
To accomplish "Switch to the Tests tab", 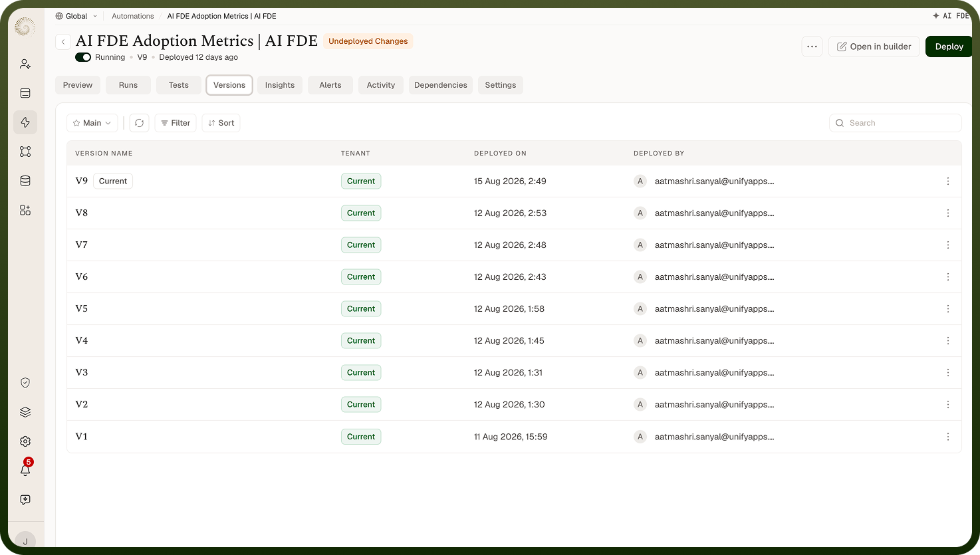I will 179,85.
